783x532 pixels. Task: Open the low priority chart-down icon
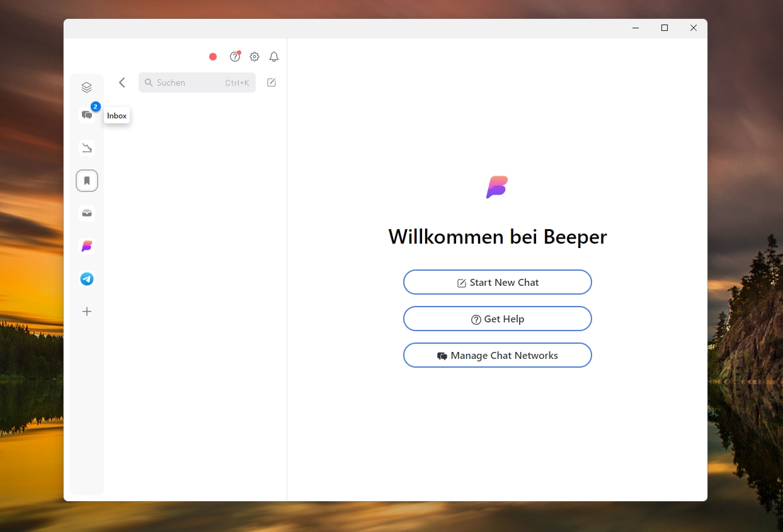point(87,148)
